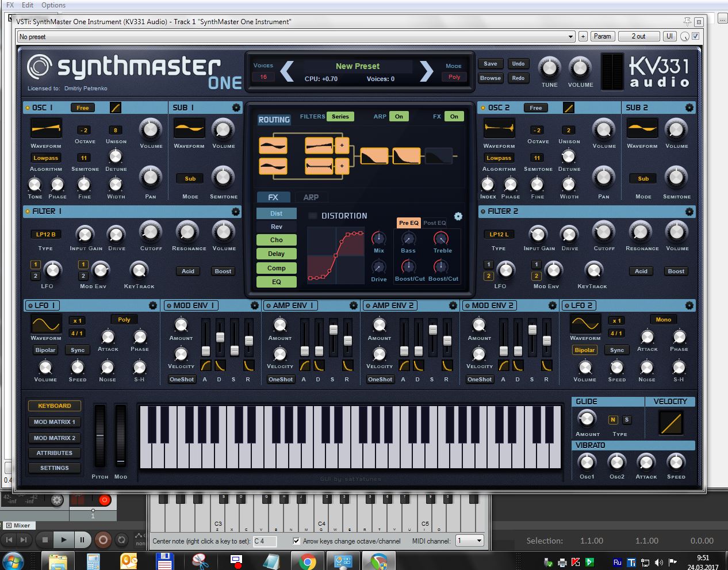Image resolution: width=728 pixels, height=570 pixels.
Task: Adjust Mod Env 1 decay slider
Action: pos(220,338)
